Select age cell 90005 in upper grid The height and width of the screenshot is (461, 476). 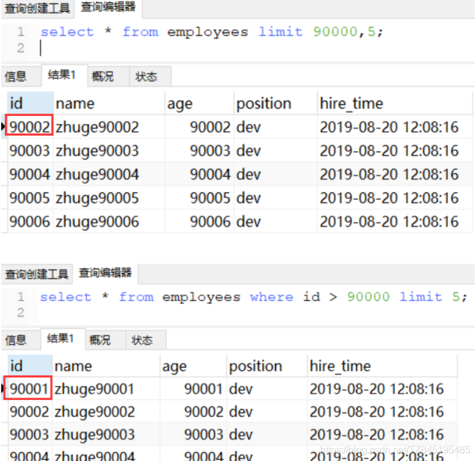(199, 198)
